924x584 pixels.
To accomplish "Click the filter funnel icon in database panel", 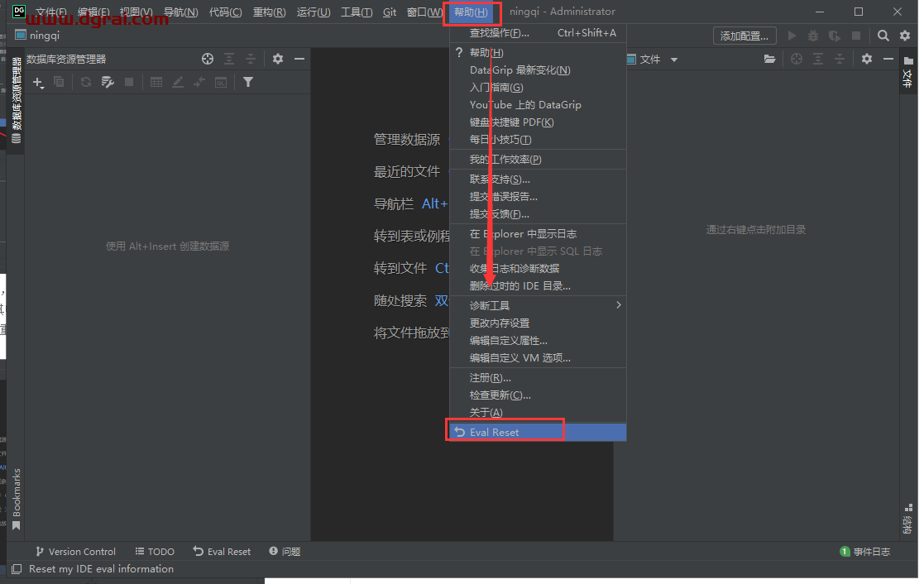I will coord(248,82).
